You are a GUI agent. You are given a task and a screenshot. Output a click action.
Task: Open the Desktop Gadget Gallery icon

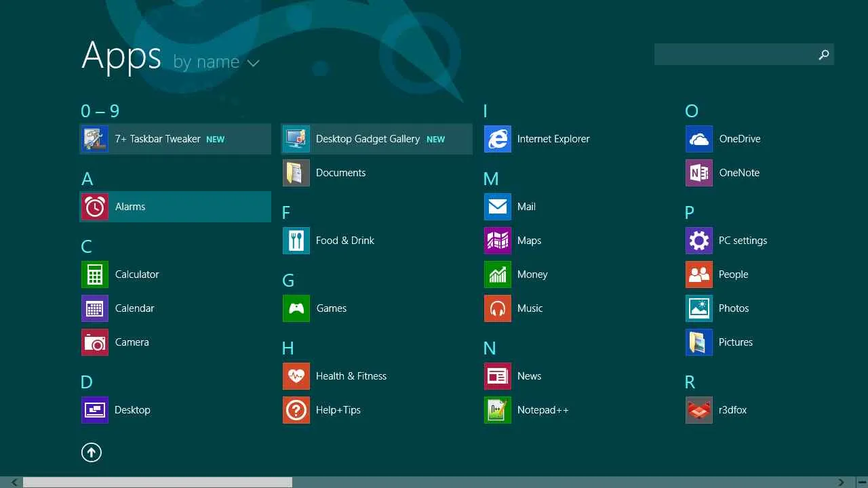[x=296, y=139]
